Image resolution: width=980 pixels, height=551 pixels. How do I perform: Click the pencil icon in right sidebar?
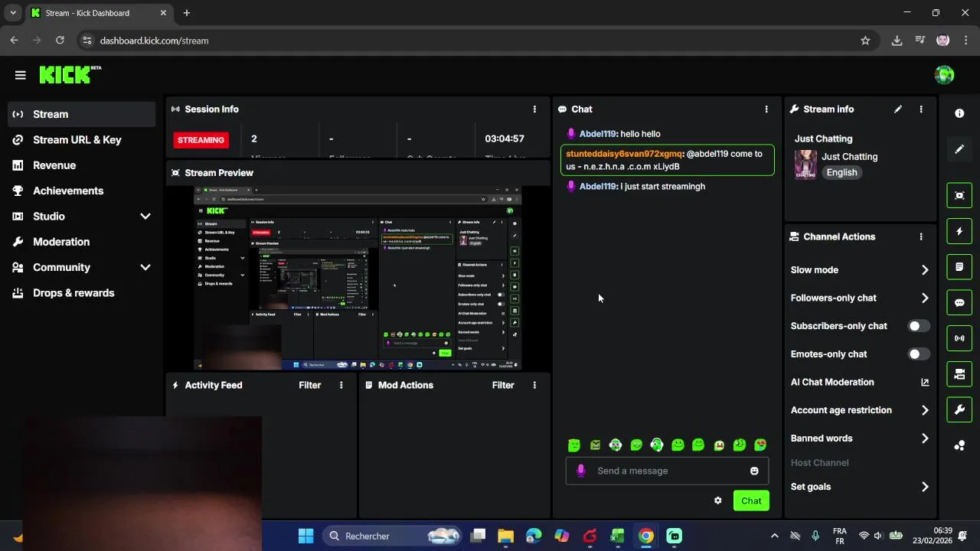(959, 149)
